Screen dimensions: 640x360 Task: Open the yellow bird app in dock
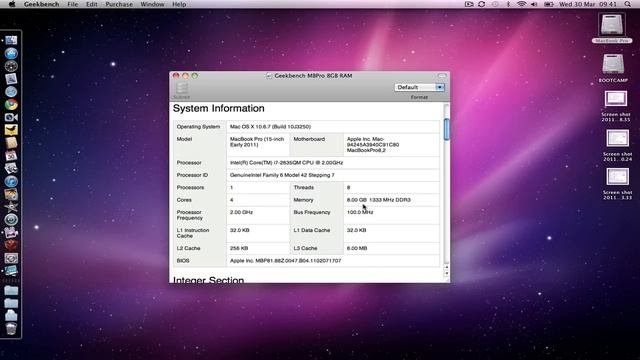pos(11,130)
